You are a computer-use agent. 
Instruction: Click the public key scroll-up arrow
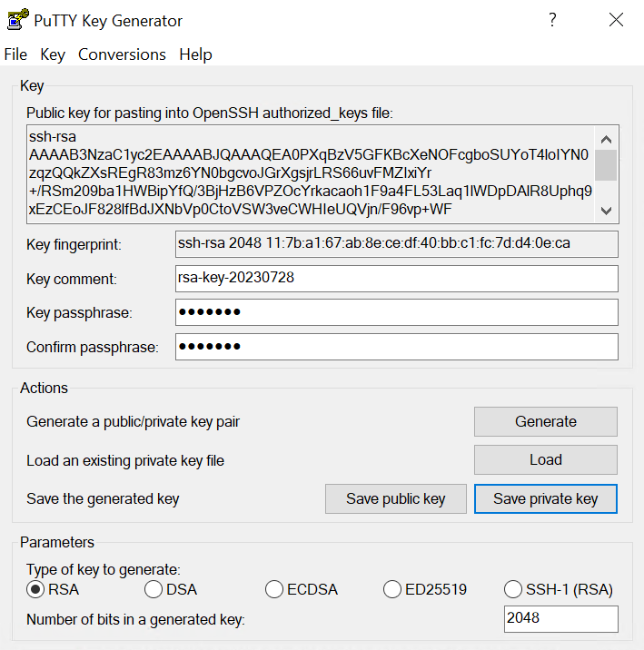[x=606, y=139]
